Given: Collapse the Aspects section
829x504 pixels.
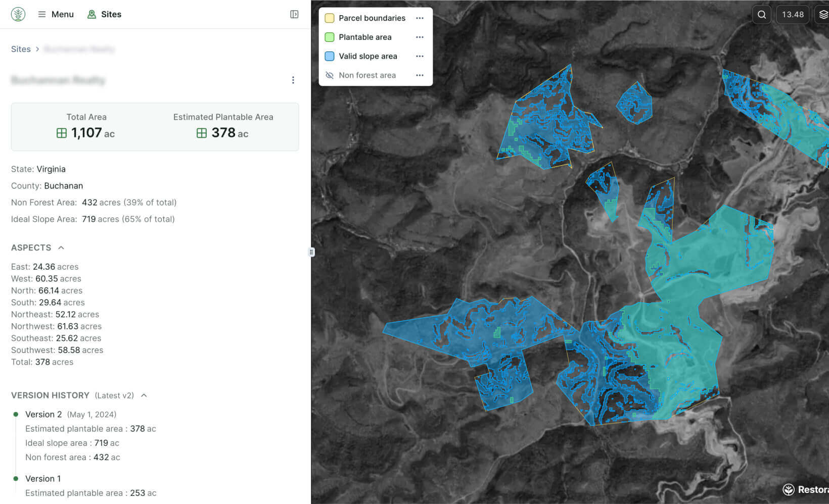Looking at the screenshot, I should click(x=61, y=247).
